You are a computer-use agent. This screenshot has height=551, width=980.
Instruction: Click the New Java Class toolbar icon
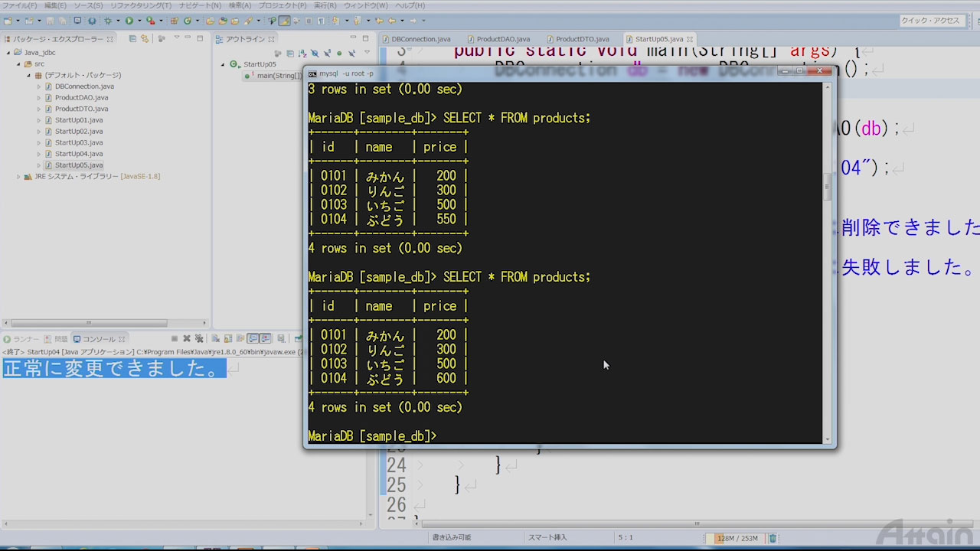[x=188, y=21]
